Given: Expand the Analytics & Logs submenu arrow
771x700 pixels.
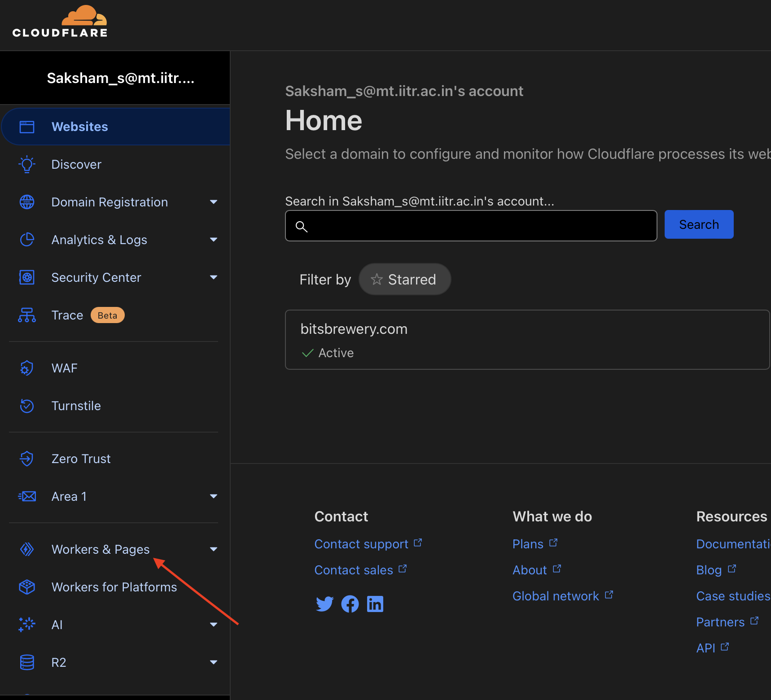Looking at the screenshot, I should click(x=214, y=240).
